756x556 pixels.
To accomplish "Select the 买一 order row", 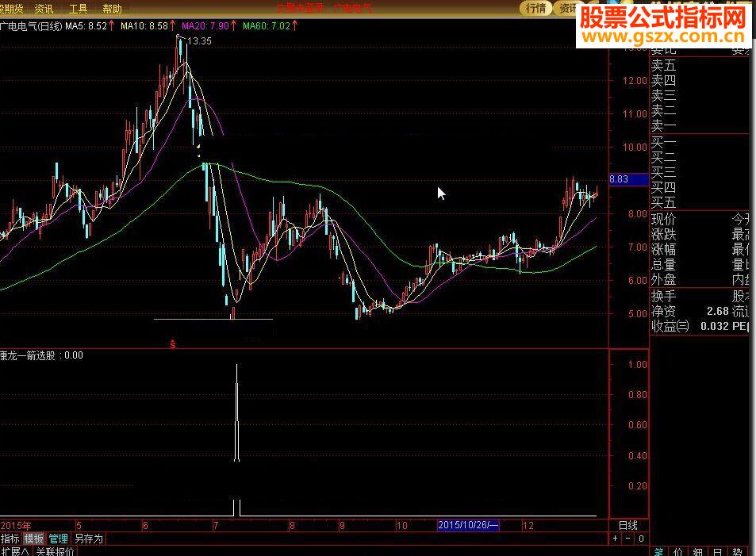I will click(x=663, y=142).
